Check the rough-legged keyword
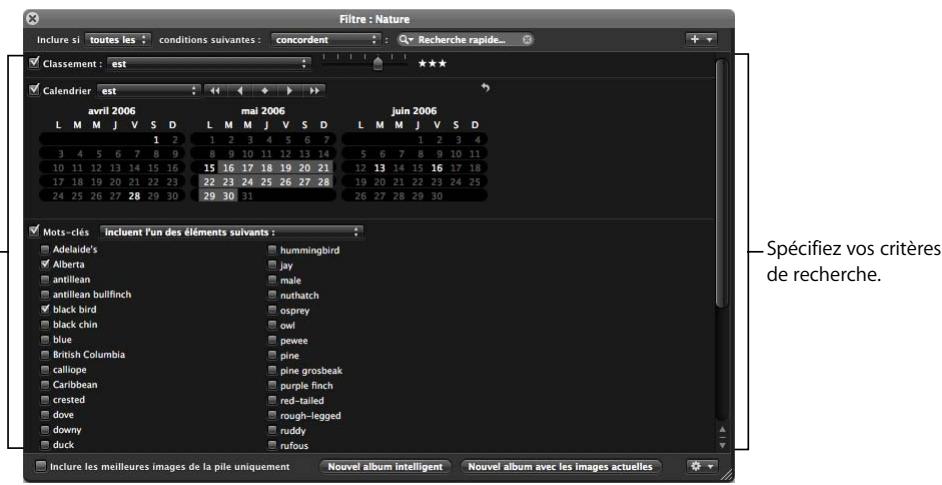The width and height of the screenshot is (942, 485). click(x=272, y=415)
